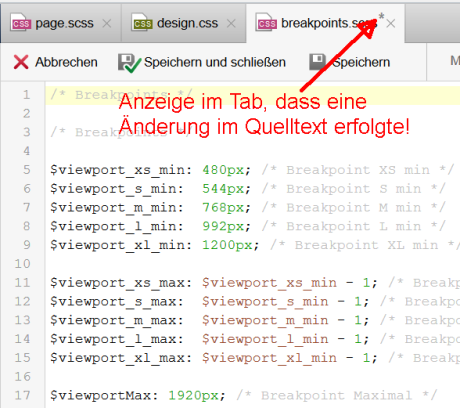The height and width of the screenshot is (408, 460).
Task: Click the Speichern label
Action: click(x=361, y=62)
